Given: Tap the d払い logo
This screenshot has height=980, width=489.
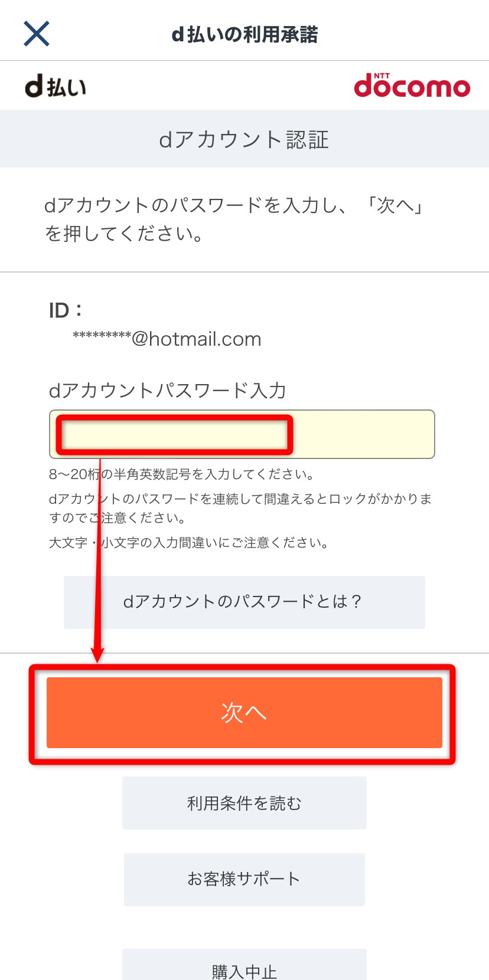Looking at the screenshot, I should 56,86.
